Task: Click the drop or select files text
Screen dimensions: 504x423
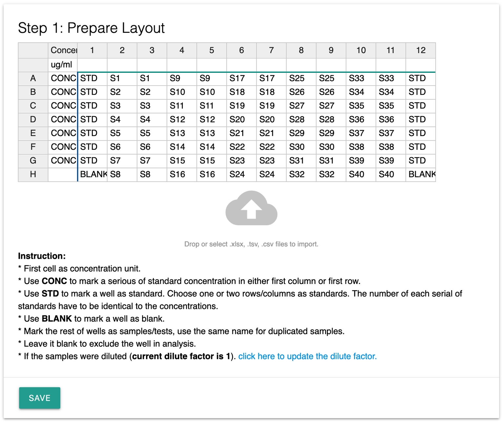Action: pyautogui.click(x=251, y=244)
